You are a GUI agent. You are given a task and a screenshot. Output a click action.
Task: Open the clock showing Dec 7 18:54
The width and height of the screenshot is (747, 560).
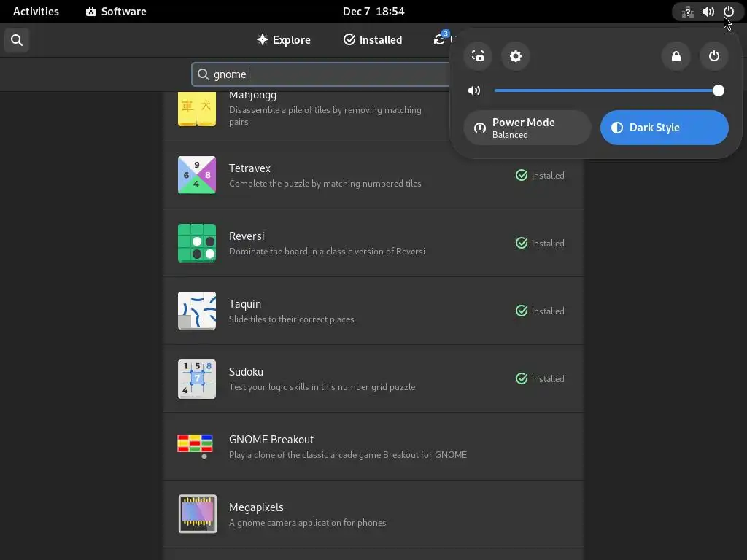pos(373,12)
